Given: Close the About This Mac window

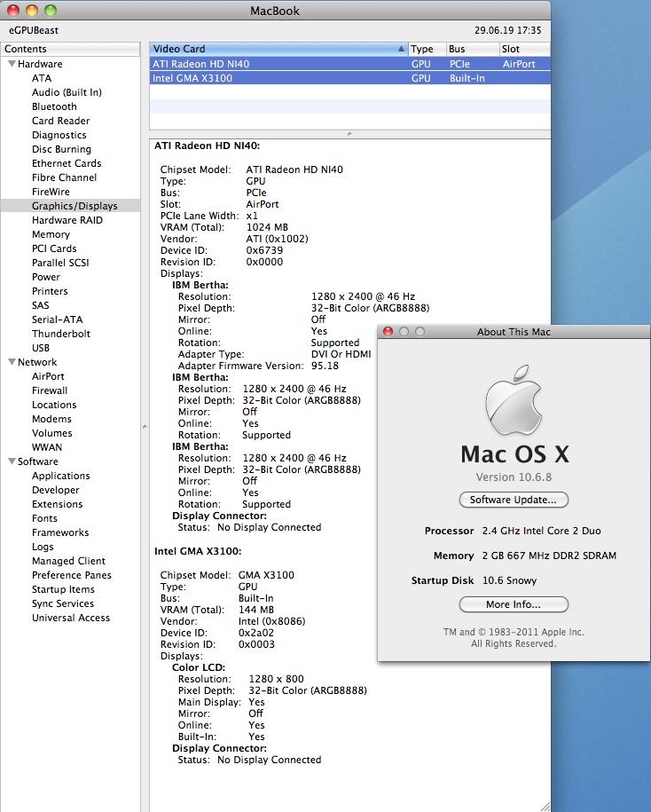Looking at the screenshot, I should click(x=388, y=331).
